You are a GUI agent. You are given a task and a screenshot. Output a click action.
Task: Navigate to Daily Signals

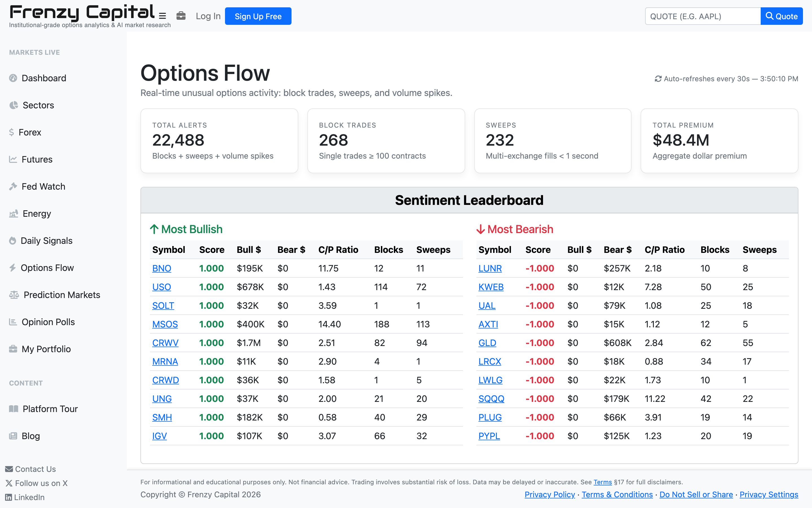[47, 240]
